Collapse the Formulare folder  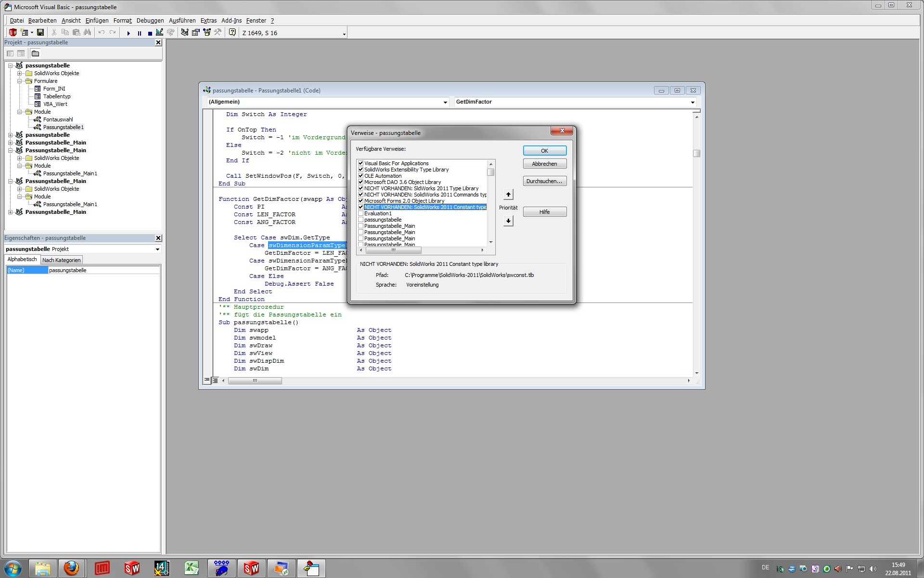[20, 81]
